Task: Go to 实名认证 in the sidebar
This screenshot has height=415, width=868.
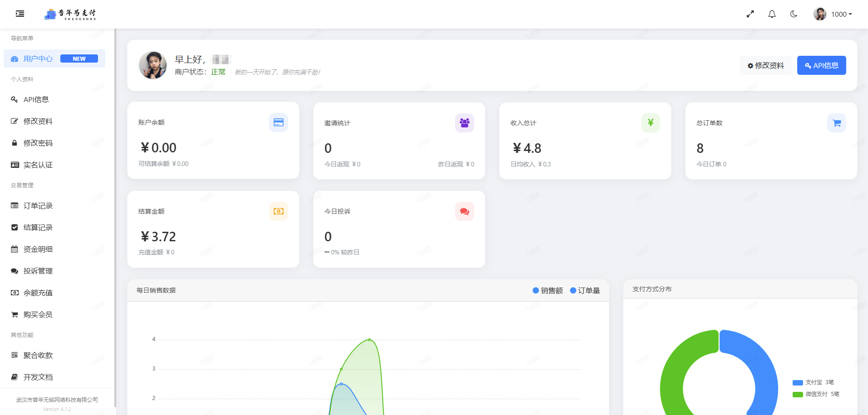Action: [x=38, y=165]
